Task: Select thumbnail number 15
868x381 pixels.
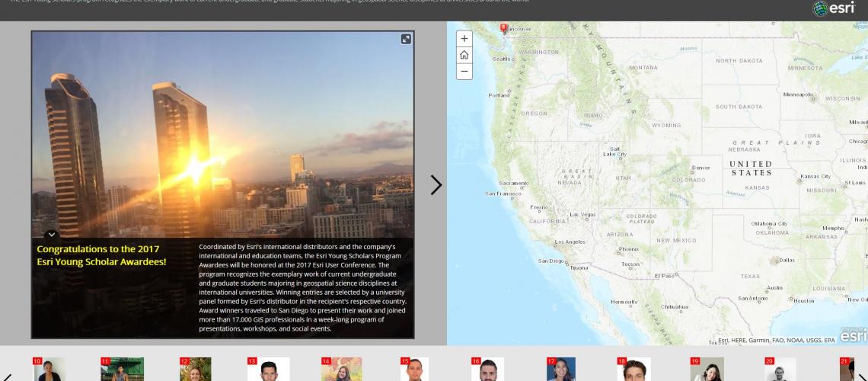Action: click(415, 369)
